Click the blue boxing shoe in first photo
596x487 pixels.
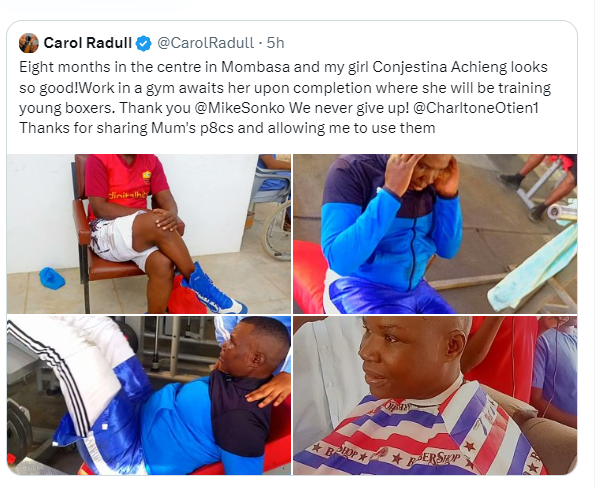(214, 290)
